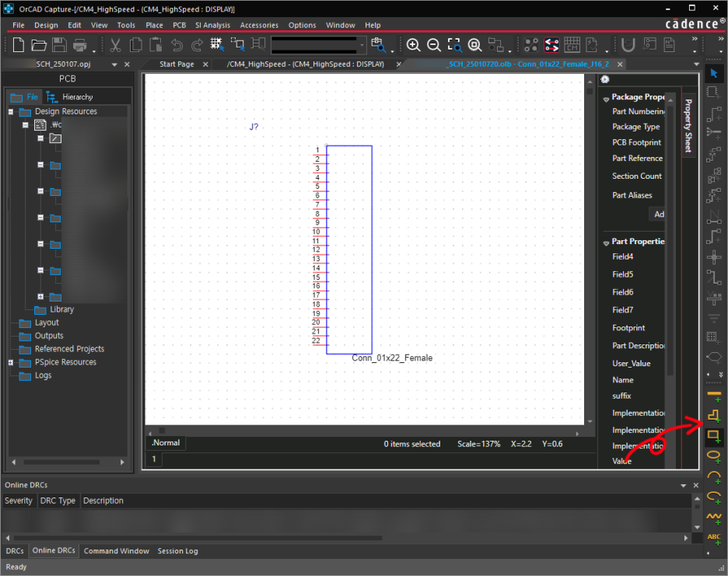Redo the last action
The image size is (728, 576).
pos(197,45)
